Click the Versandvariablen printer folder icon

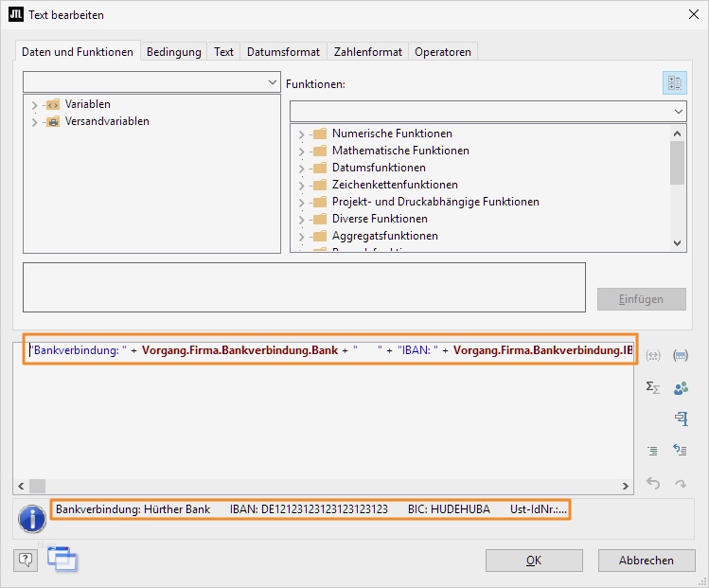[53, 121]
